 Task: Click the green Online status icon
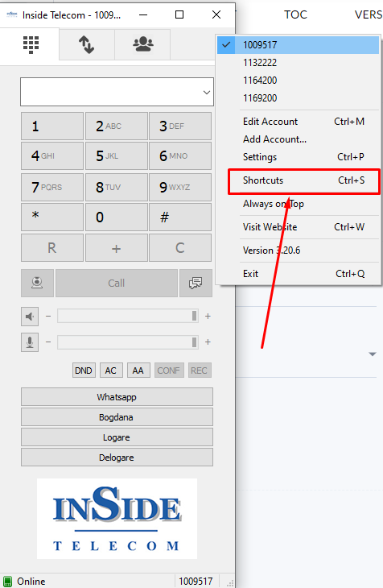point(7,581)
